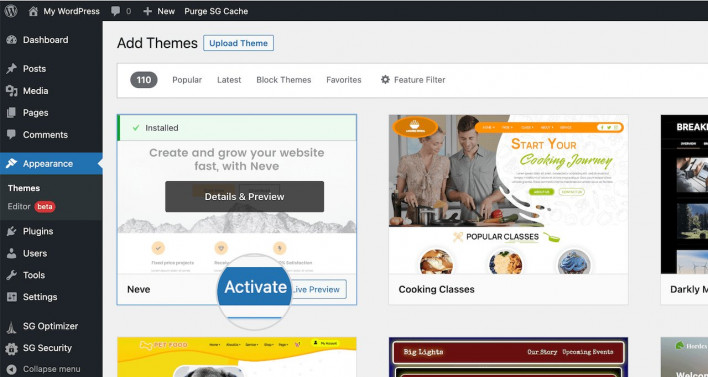This screenshot has height=377, width=708.
Task: Click the WordPress logo icon
Action: 11,11
